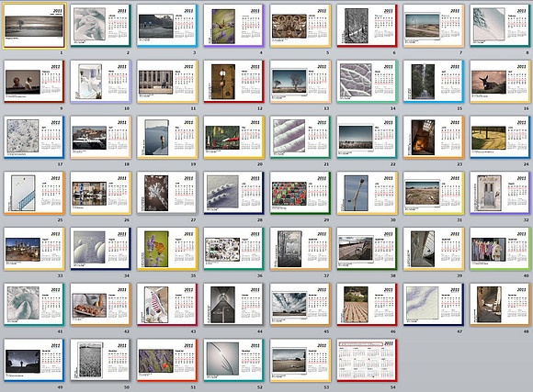Viewport: 533px width, 392px height.
Task: Choose slide 8 with snowy slope photo
Action: click(x=500, y=26)
